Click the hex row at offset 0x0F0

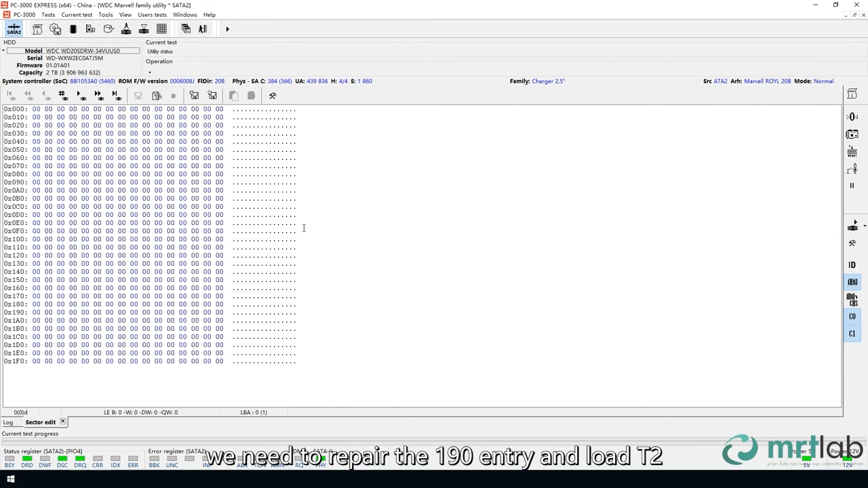pos(150,231)
